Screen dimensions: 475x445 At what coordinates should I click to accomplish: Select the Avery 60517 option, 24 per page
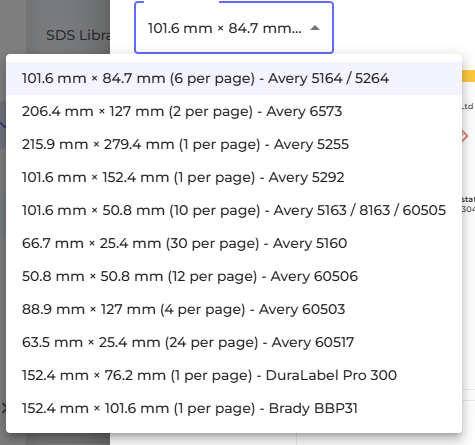[x=234, y=342]
